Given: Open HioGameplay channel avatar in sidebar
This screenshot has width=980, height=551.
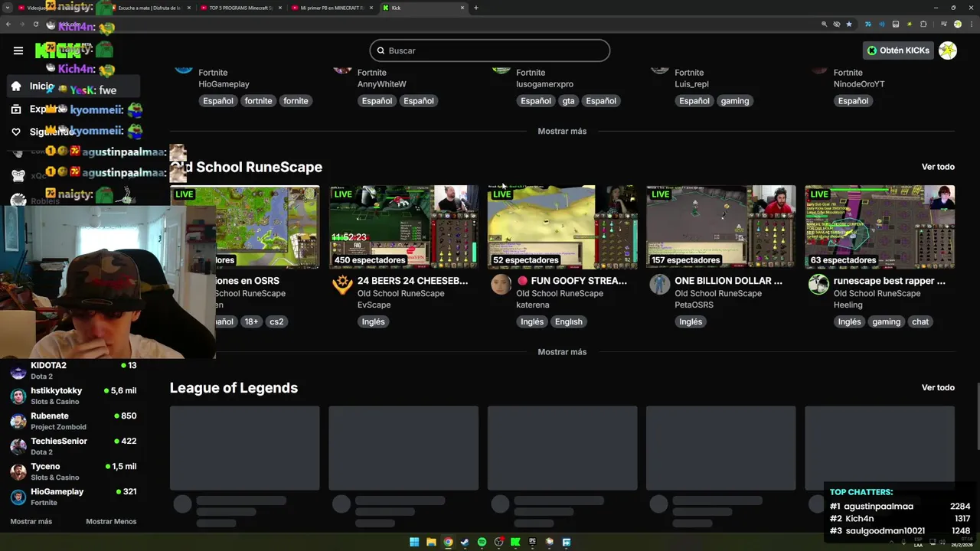Looking at the screenshot, I should point(18,497).
